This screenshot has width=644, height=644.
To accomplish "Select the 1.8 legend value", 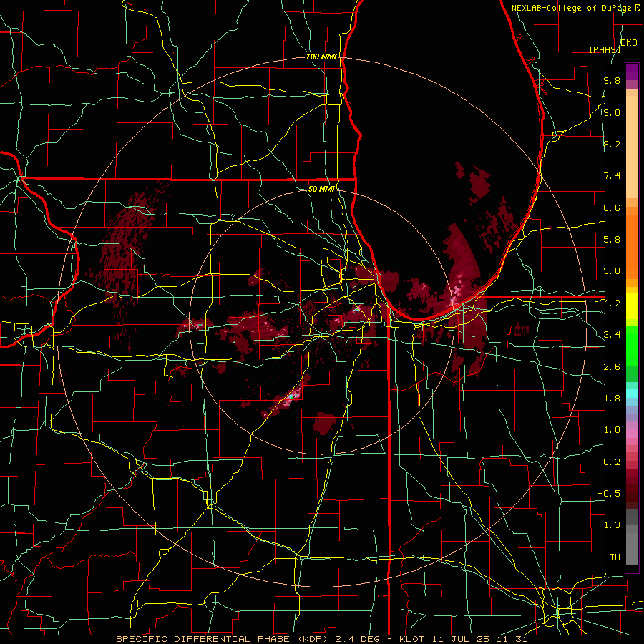I will click(612, 399).
